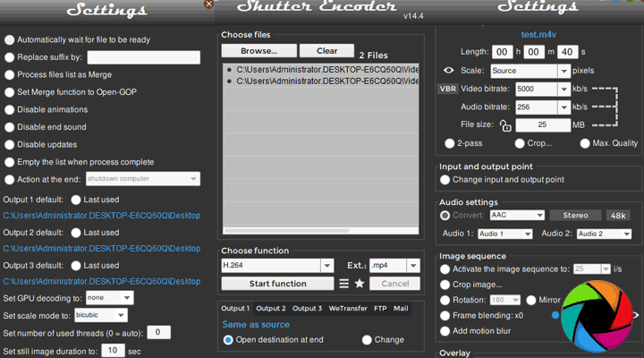Click the still image duration input field
The width and height of the screenshot is (644, 358).
click(112, 351)
